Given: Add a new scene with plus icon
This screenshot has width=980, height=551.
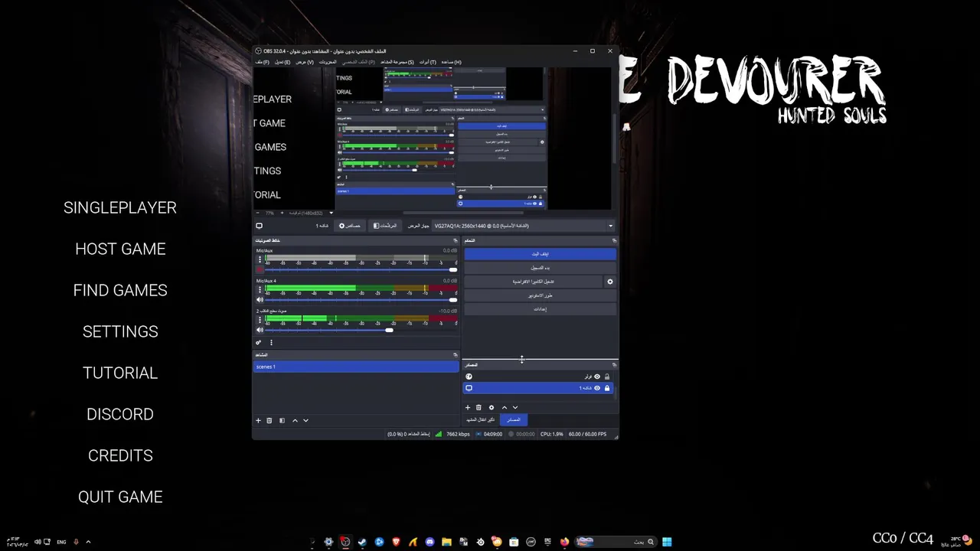Looking at the screenshot, I should pos(258,420).
